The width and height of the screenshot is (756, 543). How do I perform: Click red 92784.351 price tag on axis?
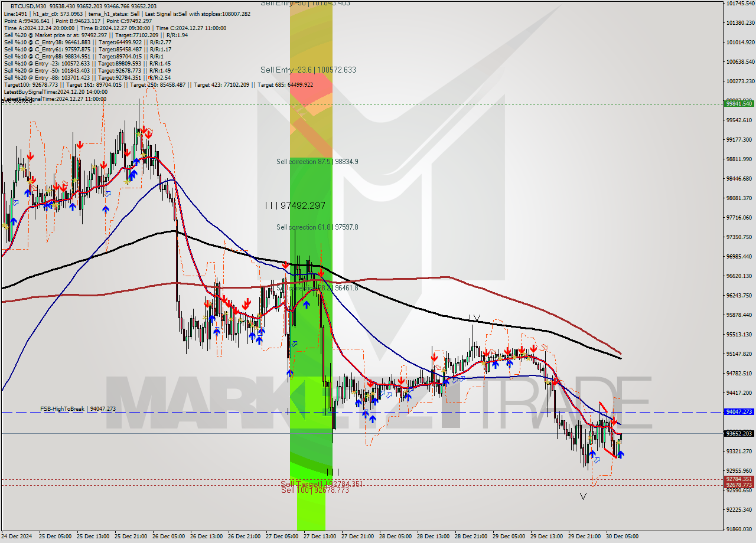739,479
